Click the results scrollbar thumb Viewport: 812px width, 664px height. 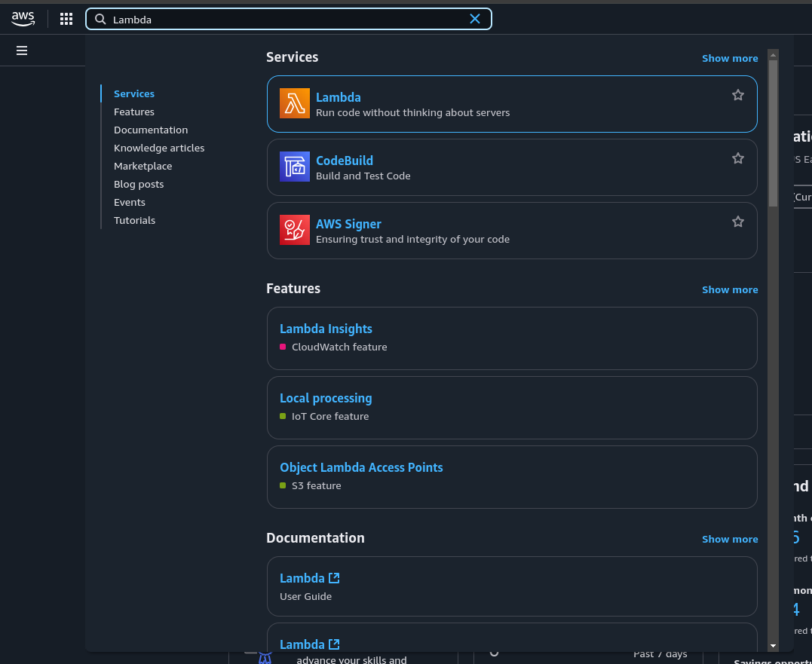click(773, 133)
